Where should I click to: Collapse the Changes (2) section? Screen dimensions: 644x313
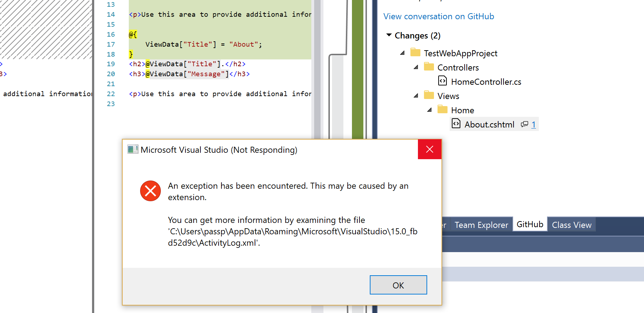point(389,35)
